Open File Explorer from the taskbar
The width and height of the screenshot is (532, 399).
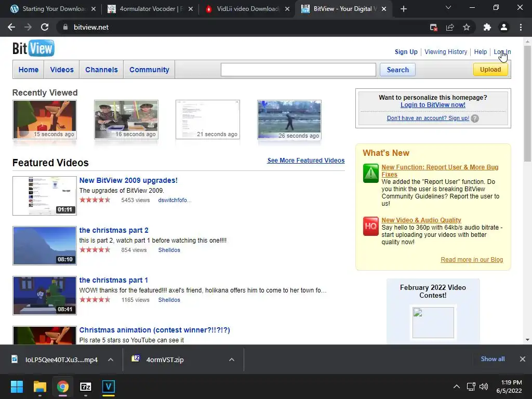39,387
